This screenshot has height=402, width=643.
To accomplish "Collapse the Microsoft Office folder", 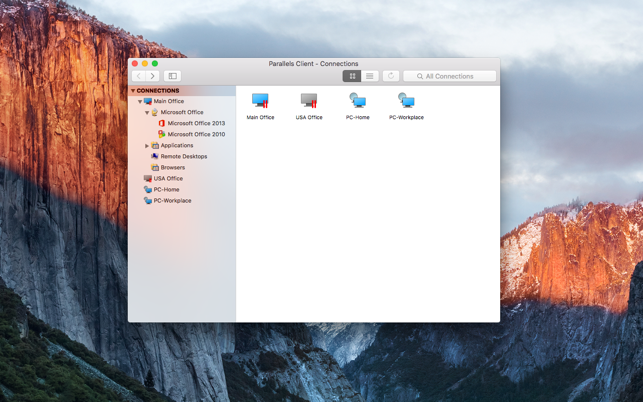I will click(147, 113).
